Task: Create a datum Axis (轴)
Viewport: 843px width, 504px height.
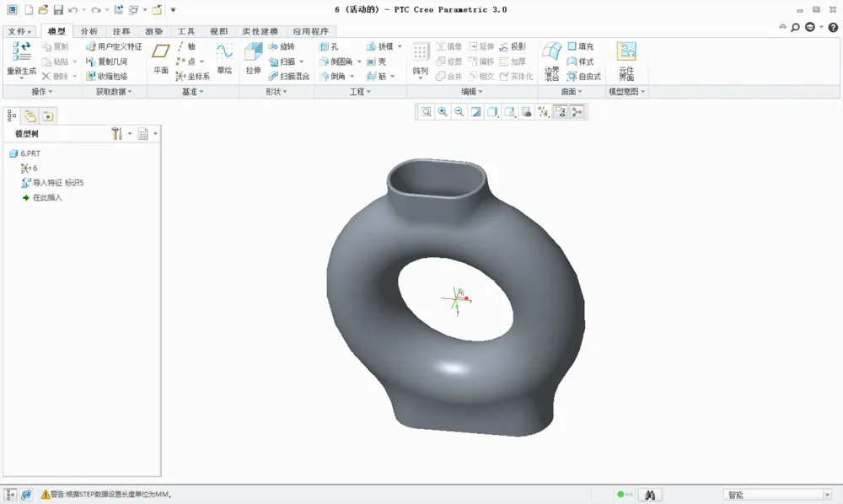Action: 186,46
